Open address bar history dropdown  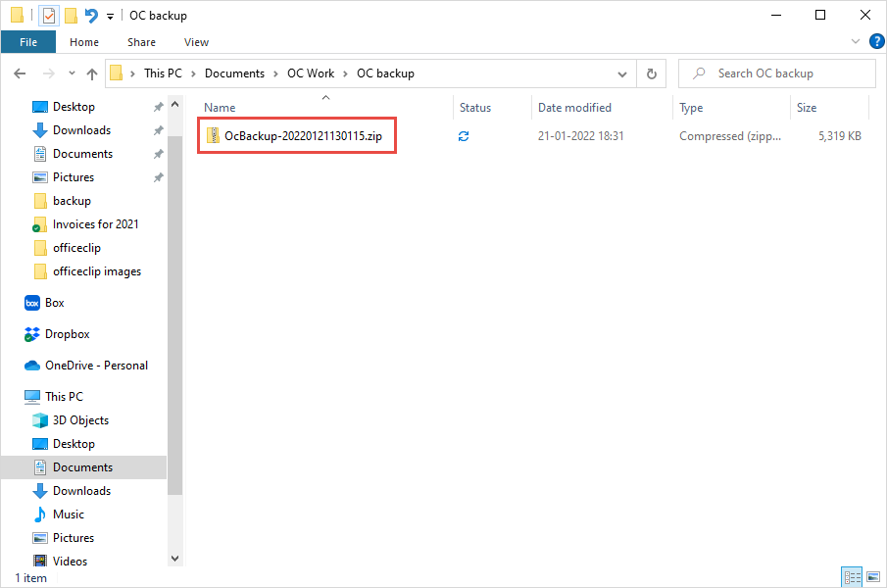tap(622, 74)
